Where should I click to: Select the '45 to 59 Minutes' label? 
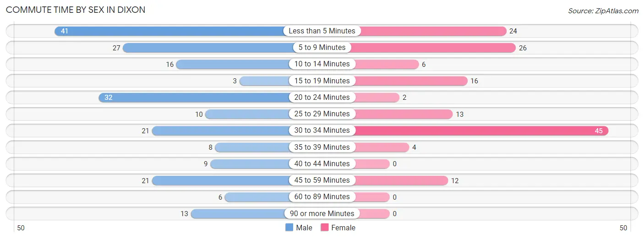(x=322, y=180)
